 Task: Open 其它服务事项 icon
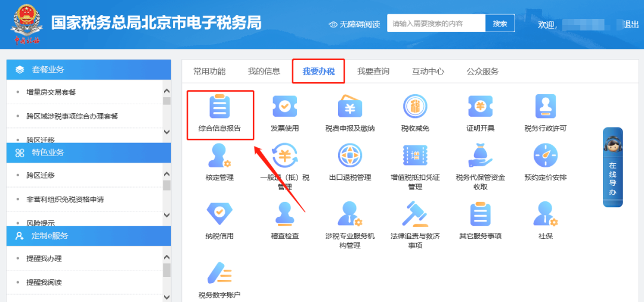481,214
